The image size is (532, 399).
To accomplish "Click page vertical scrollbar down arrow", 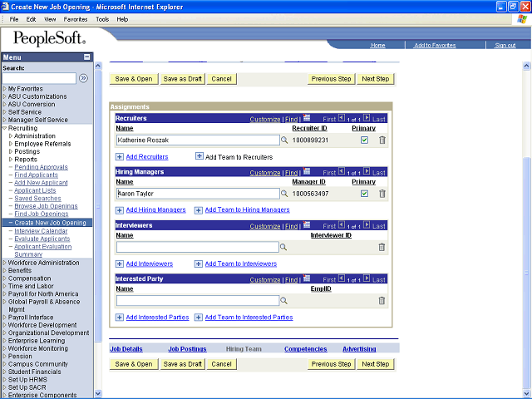I will pos(526,394).
